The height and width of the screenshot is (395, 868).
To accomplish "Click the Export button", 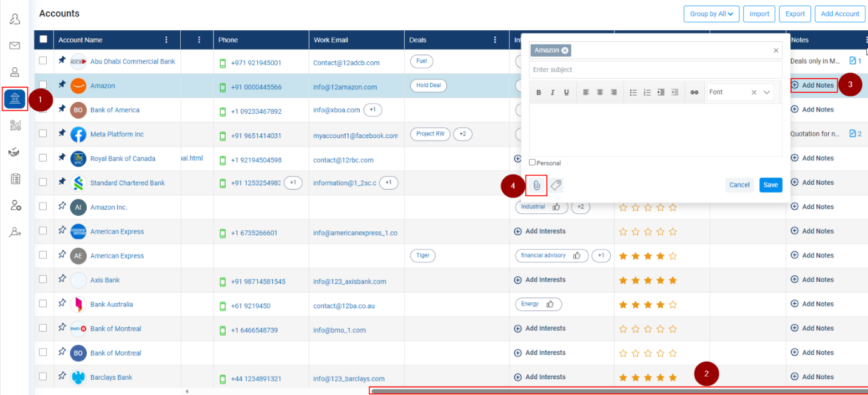I will [795, 14].
